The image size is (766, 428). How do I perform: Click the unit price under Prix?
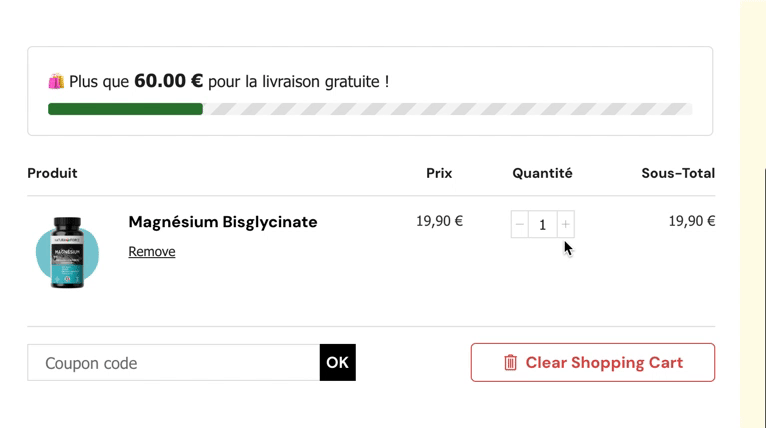(439, 221)
